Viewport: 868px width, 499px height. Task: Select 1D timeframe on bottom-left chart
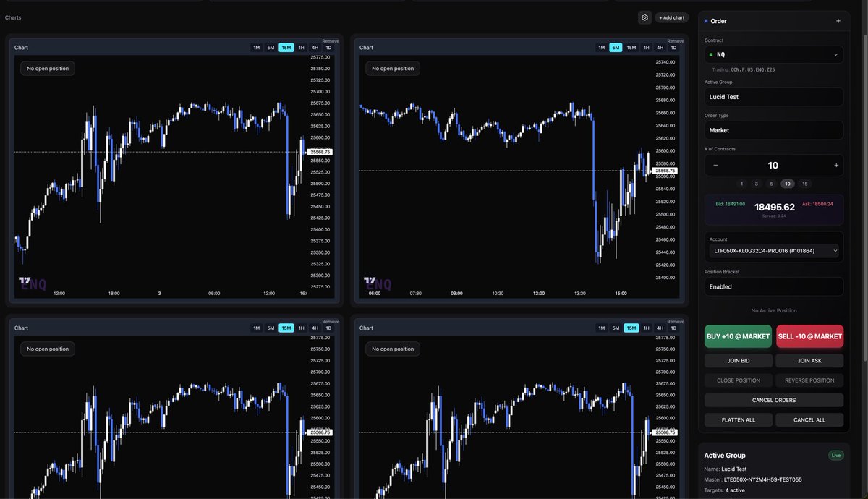pos(328,328)
